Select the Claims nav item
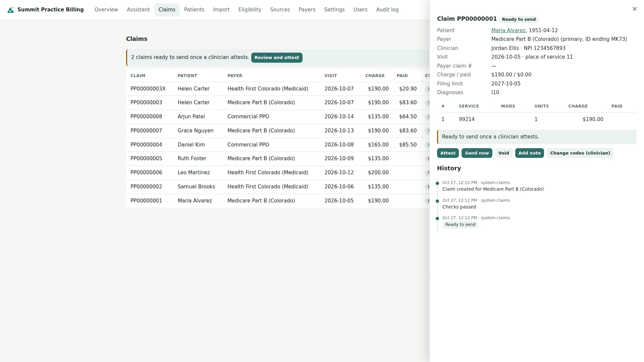Viewport: 644px width, 362px height. point(167,10)
